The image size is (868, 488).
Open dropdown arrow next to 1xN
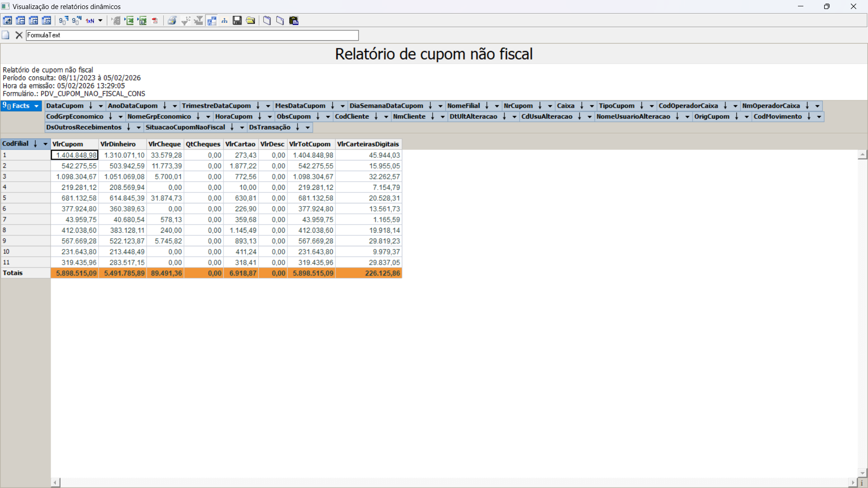pos(100,21)
